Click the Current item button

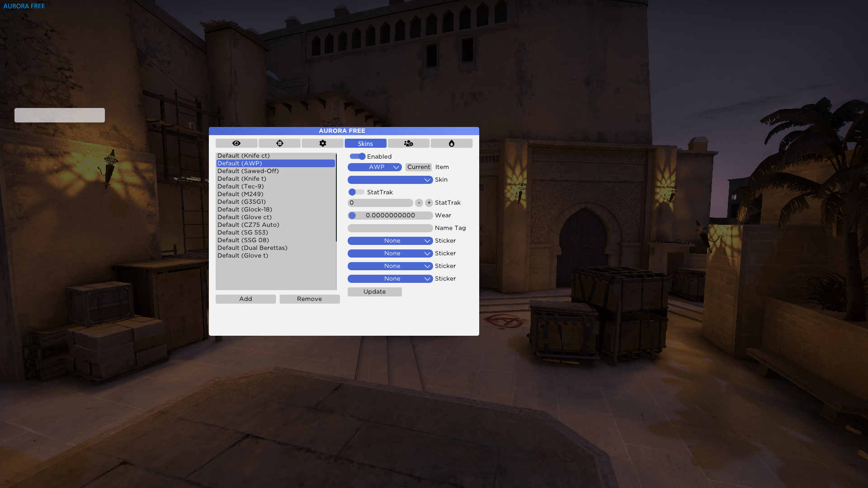(x=418, y=167)
